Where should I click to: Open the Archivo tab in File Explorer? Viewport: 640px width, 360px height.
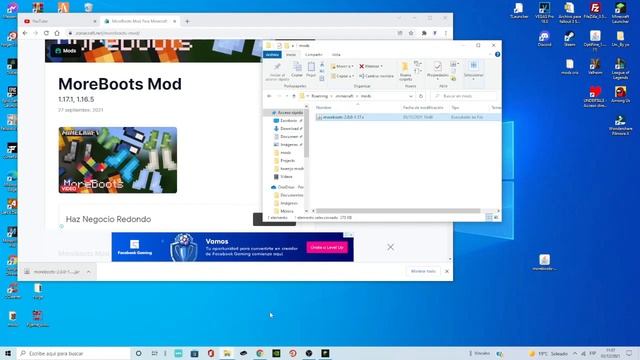pyautogui.click(x=272, y=54)
